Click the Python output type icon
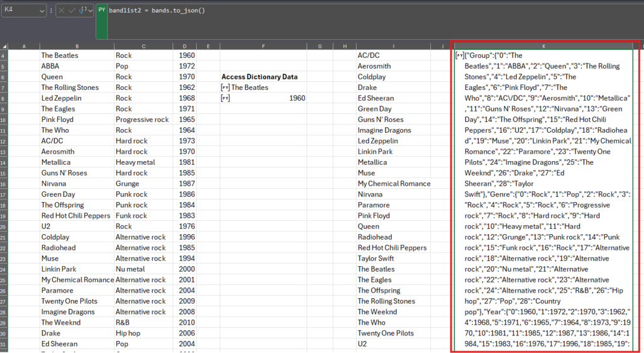 click(84, 10)
